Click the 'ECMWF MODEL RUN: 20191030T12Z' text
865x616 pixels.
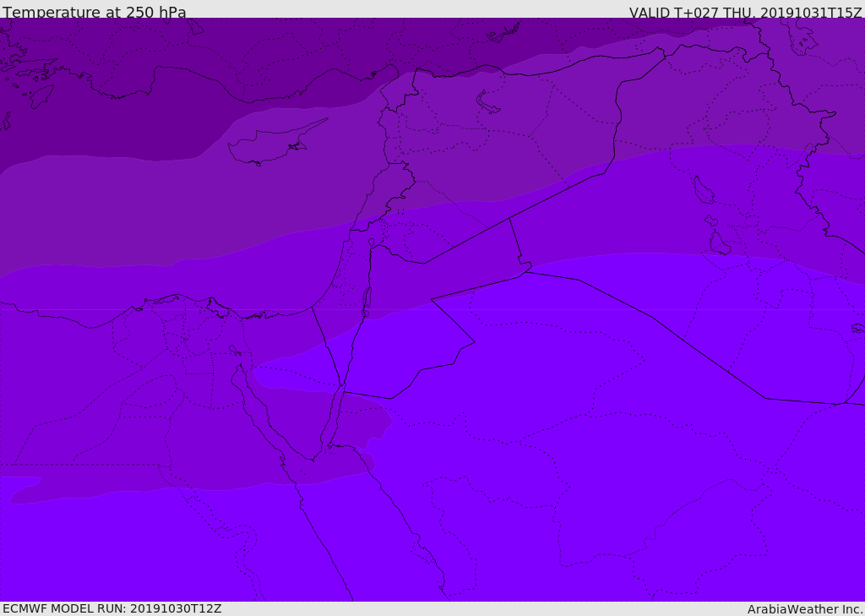click(x=112, y=608)
